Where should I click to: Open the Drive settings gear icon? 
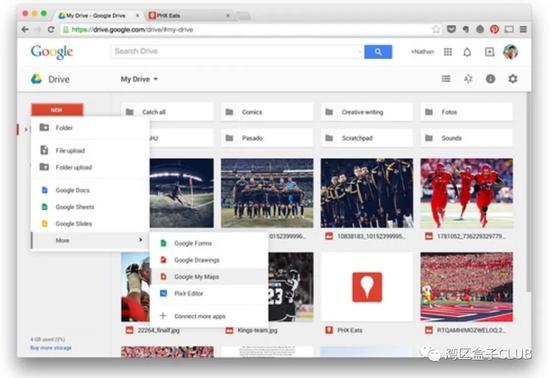click(513, 79)
